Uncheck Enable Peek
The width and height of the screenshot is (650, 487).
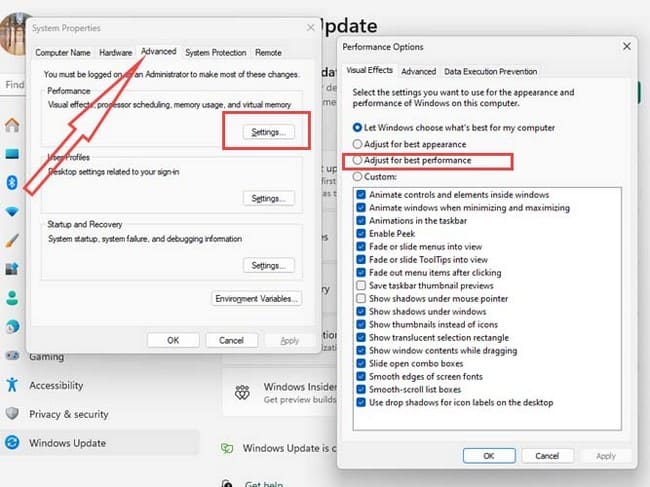coord(362,234)
